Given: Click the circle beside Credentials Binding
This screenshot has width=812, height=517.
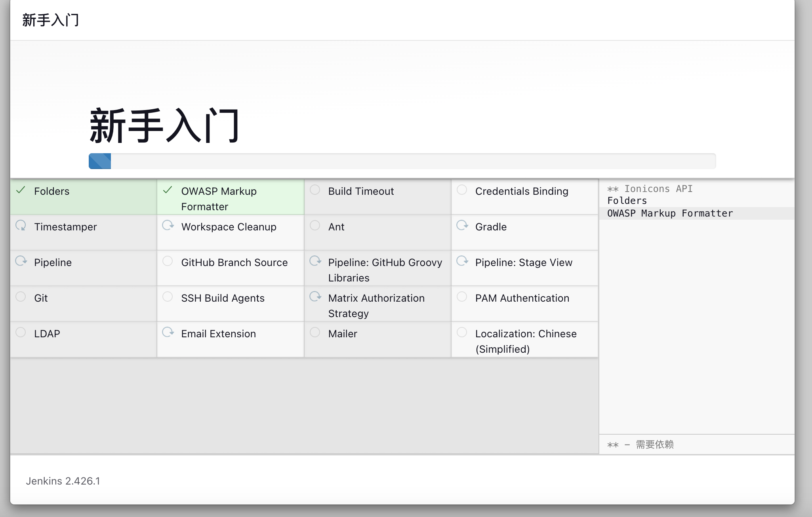Looking at the screenshot, I should 462,190.
